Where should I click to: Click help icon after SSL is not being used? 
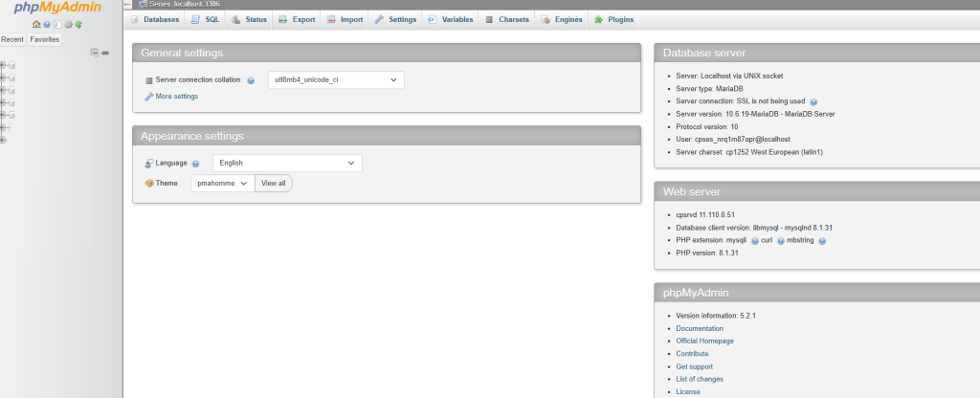pyautogui.click(x=813, y=101)
